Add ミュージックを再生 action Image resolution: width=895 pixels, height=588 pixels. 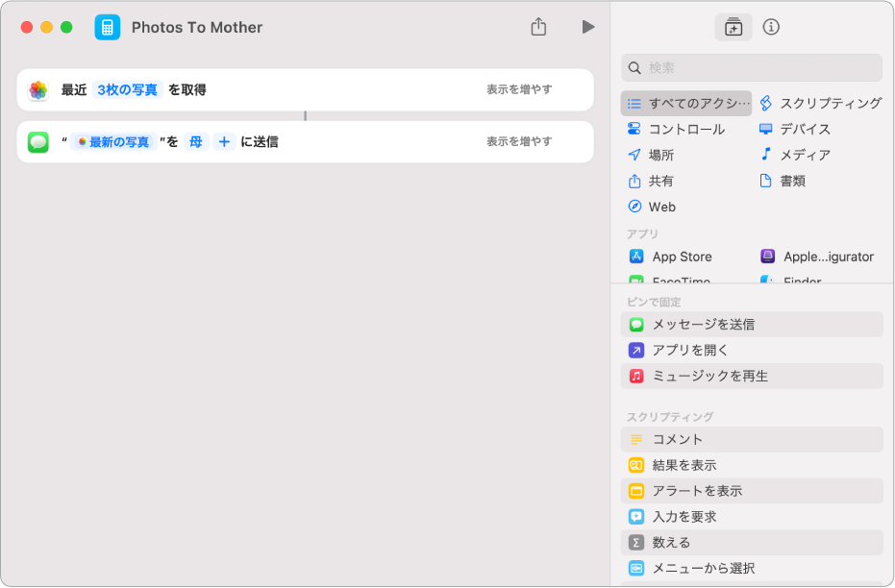tap(752, 376)
